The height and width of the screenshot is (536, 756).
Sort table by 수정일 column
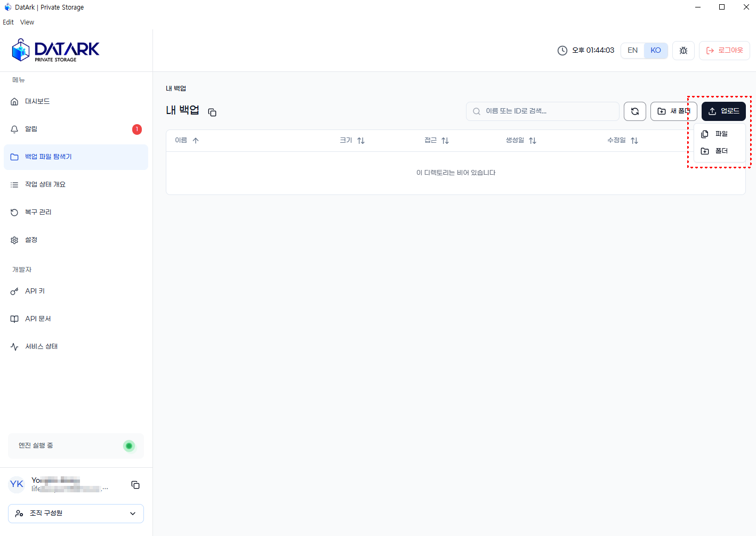click(623, 141)
